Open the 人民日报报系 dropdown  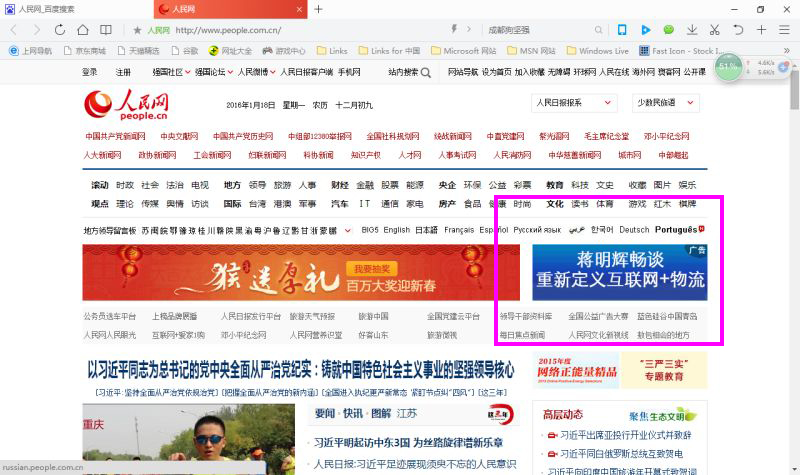click(x=574, y=103)
